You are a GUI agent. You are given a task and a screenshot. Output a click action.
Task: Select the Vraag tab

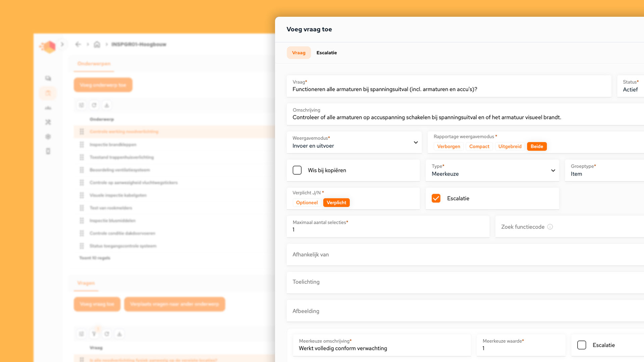tap(299, 53)
